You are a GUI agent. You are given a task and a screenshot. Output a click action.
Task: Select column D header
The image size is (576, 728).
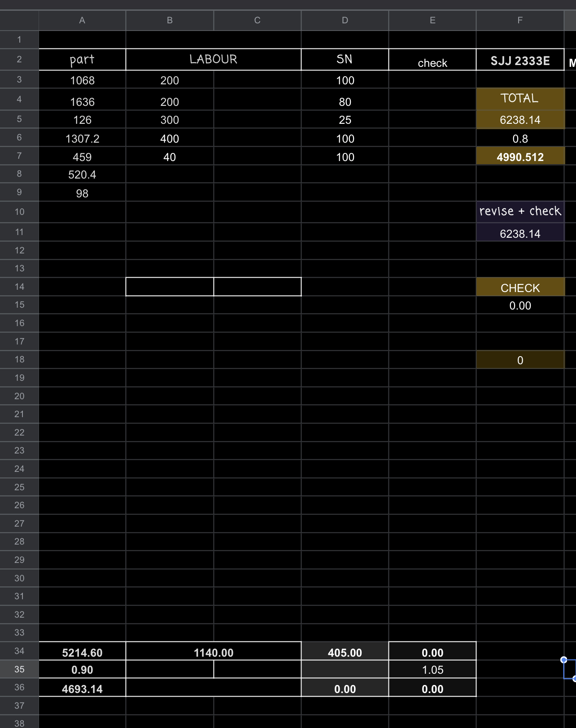click(345, 20)
